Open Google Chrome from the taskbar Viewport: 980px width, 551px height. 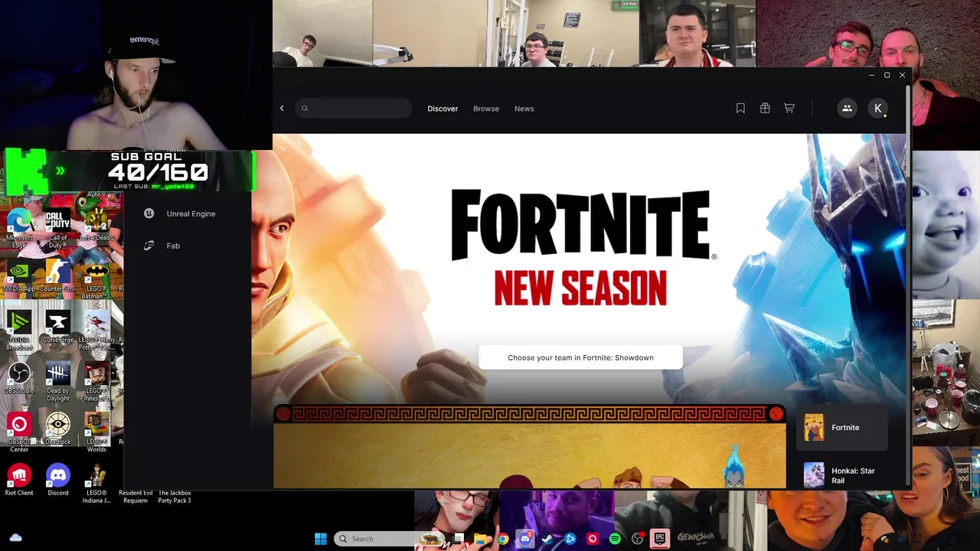[x=503, y=539]
